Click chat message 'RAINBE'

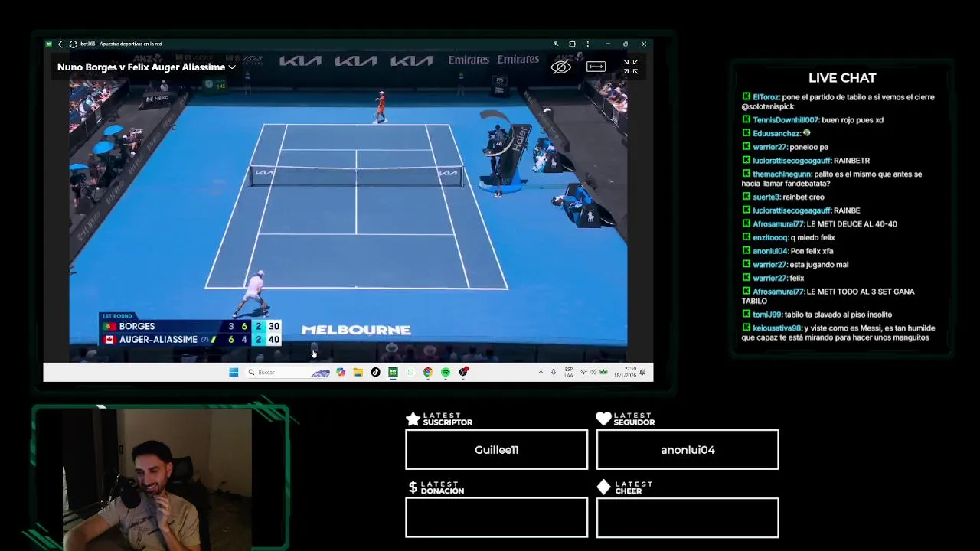coord(847,210)
